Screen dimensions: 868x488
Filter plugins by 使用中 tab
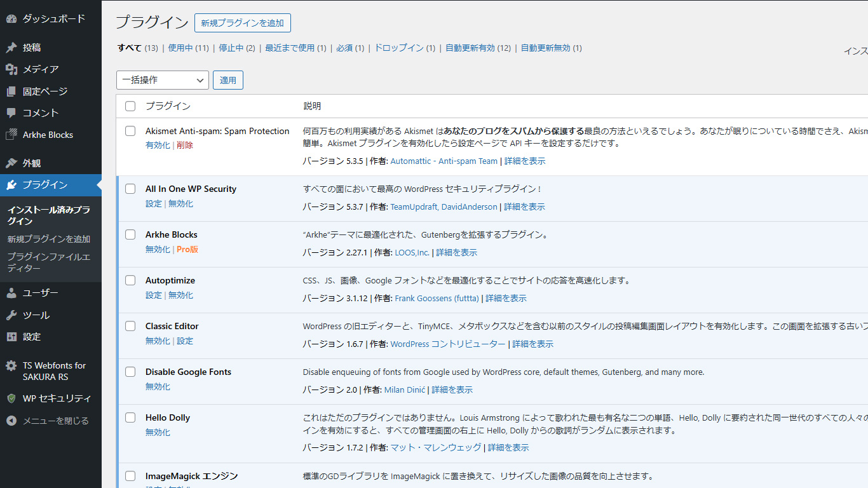point(188,48)
